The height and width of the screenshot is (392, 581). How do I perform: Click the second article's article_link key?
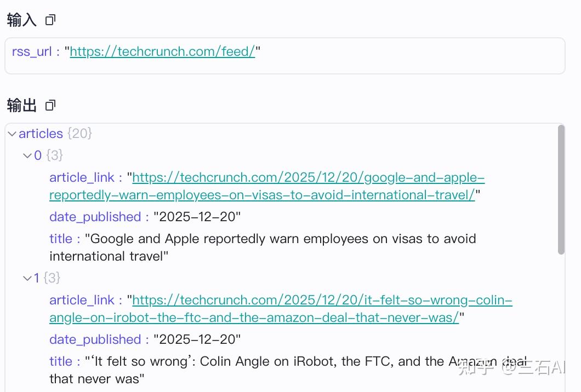tap(82, 300)
